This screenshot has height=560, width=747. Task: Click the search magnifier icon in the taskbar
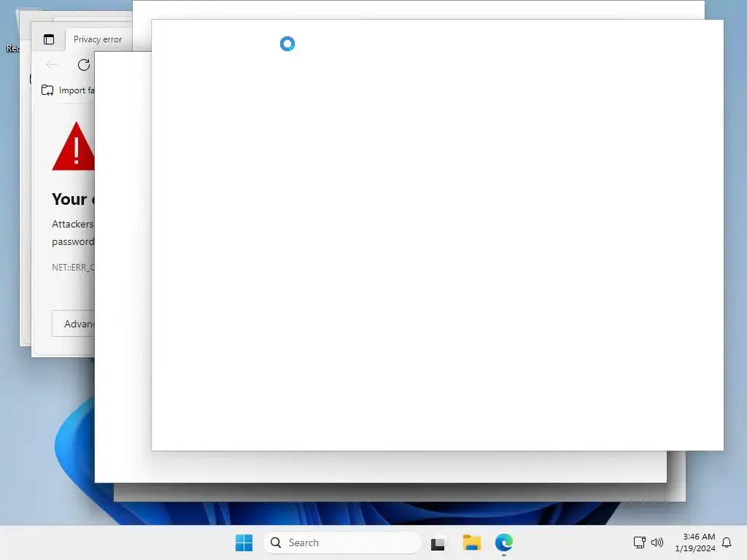coord(275,542)
